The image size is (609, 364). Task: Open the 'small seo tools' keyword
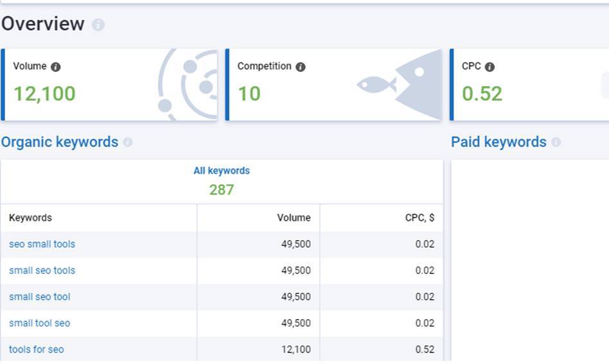42,270
